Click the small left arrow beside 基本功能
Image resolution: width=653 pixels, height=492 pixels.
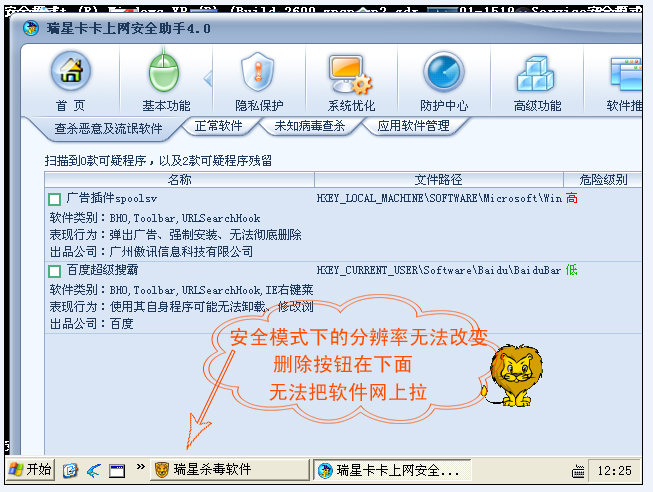[x=208, y=78]
